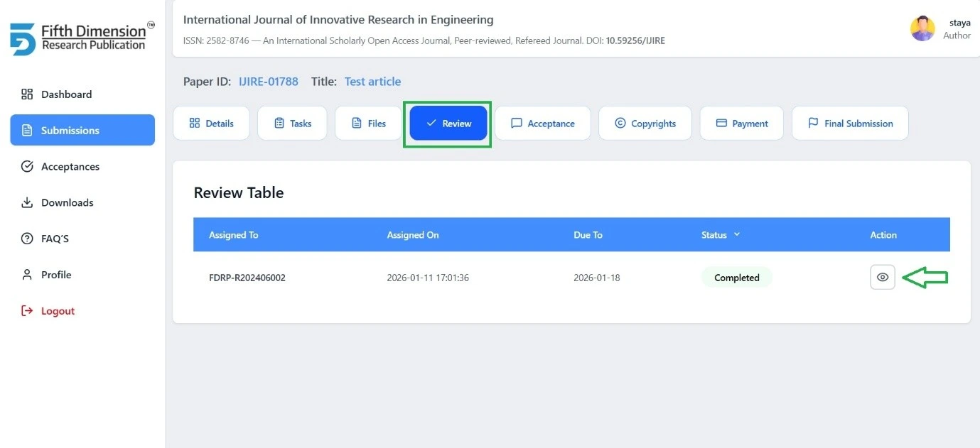Switch to the Files tab
The image size is (980, 448).
click(368, 123)
